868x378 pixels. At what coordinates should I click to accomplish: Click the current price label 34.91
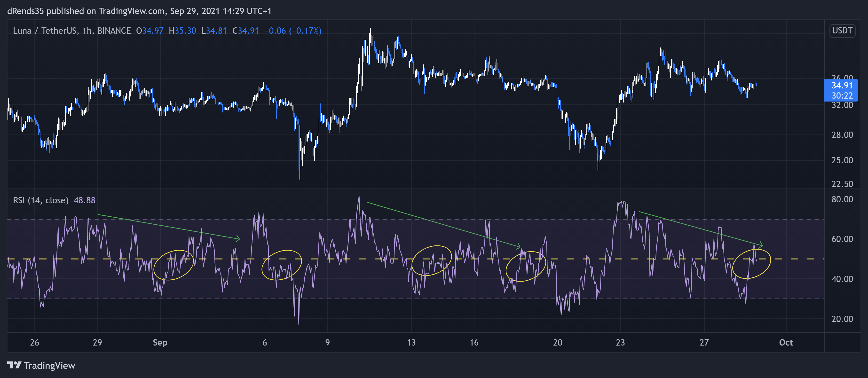842,85
